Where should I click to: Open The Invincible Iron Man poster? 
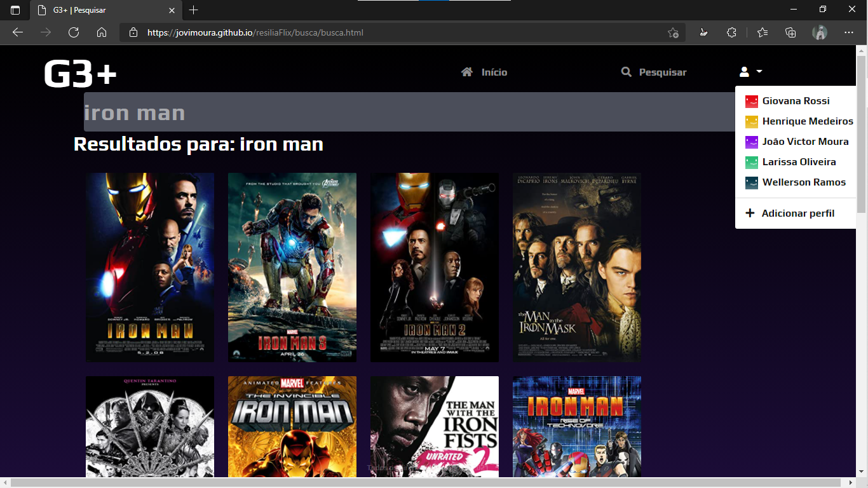point(292,426)
